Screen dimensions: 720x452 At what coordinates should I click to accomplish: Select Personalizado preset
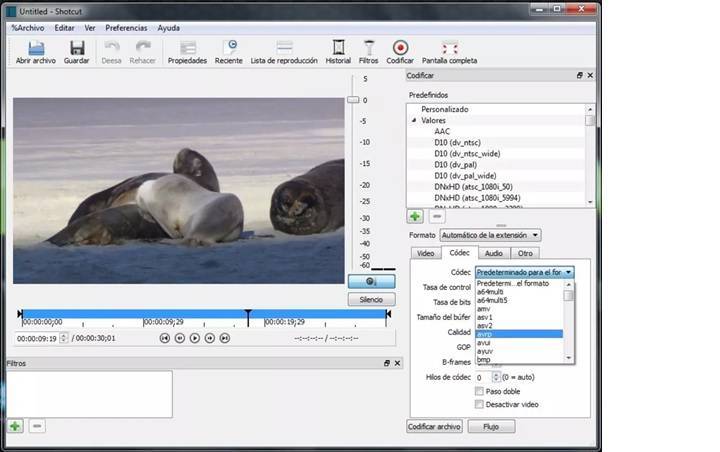[x=444, y=109]
